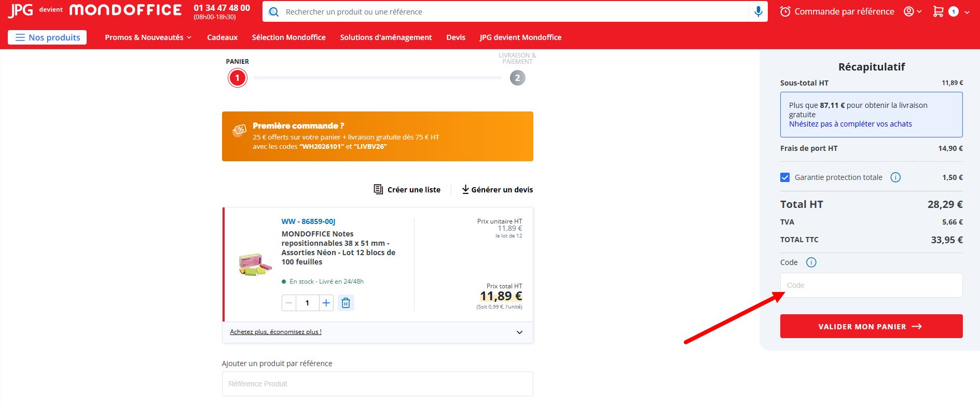Show promo Code info icon

pos(811,262)
